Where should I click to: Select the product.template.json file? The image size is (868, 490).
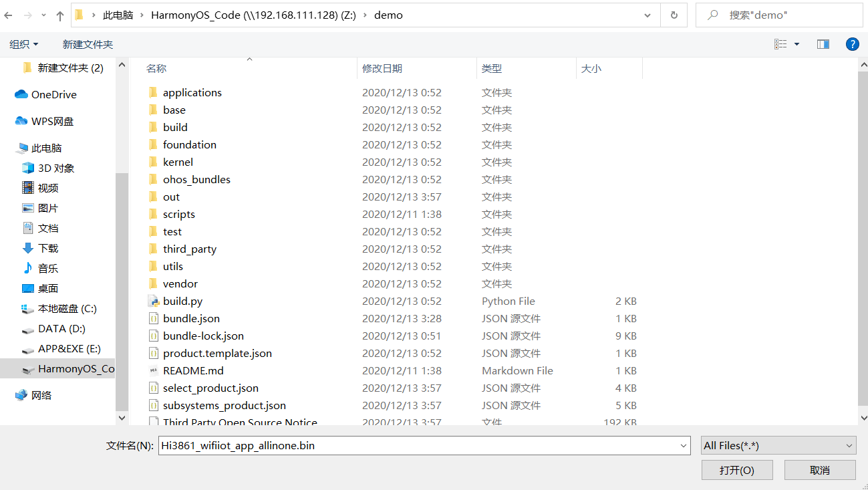(217, 354)
